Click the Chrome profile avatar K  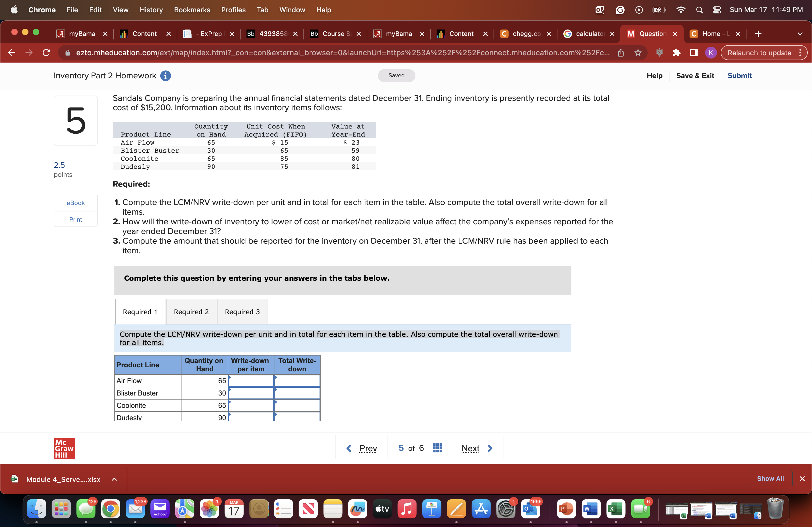(711, 53)
